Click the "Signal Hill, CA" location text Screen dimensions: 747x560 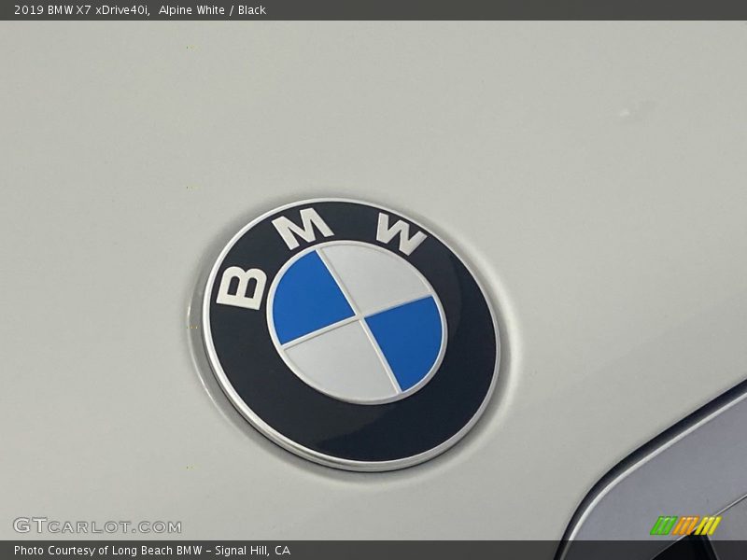252,550
